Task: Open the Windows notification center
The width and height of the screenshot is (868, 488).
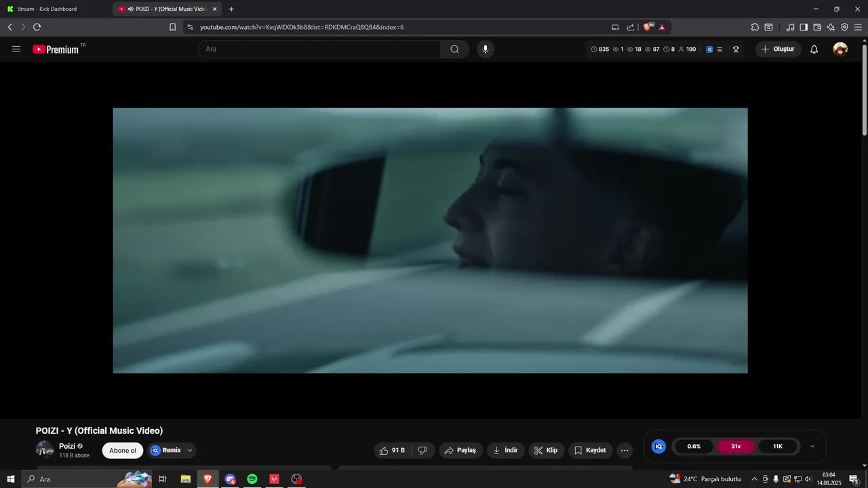Action: (854, 479)
